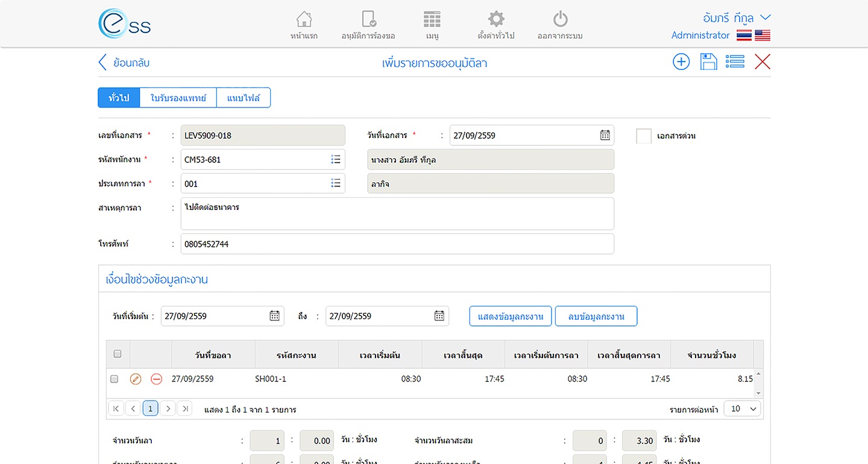Click the ESS logo
The height and width of the screenshot is (464, 868).
pyautogui.click(x=125, y=24)
